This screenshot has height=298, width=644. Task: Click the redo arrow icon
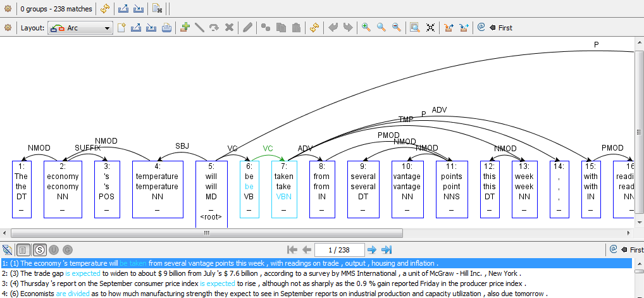tap(348, 28)
